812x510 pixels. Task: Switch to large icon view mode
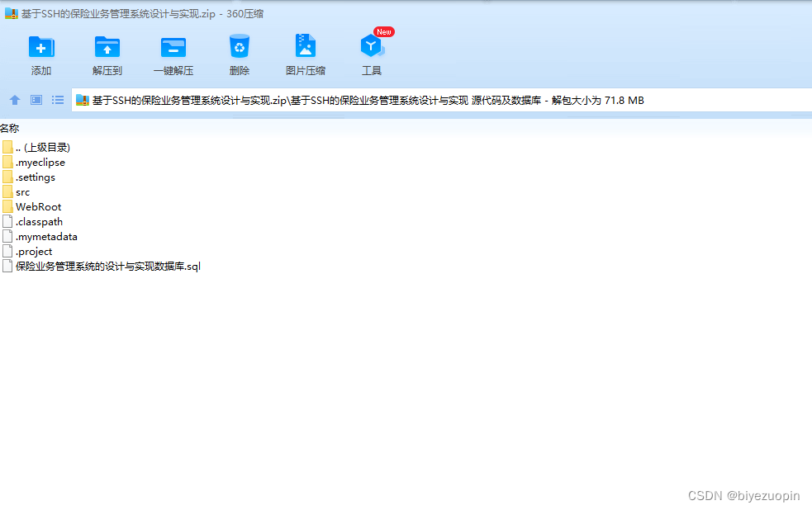tap(35, 100)
